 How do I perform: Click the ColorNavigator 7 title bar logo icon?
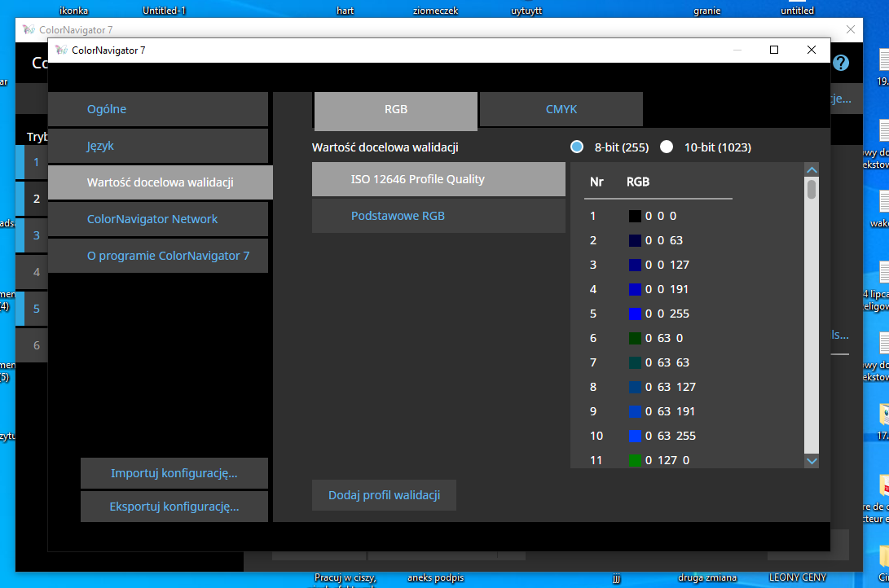(61, 50)
